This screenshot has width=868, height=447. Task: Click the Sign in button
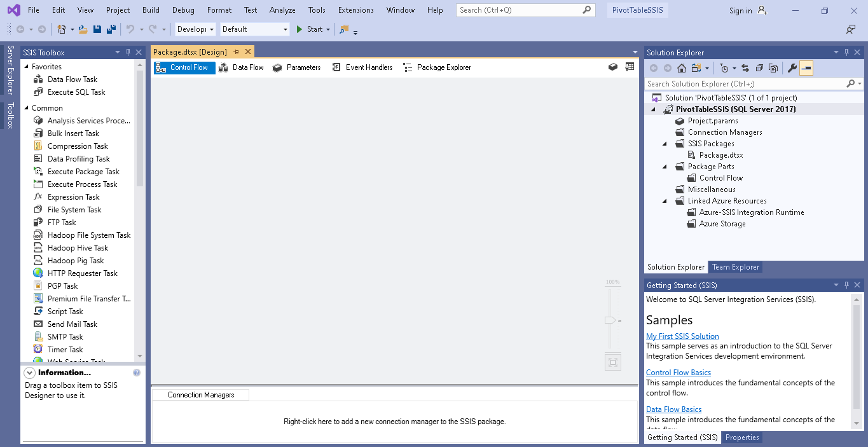point(740,11)
